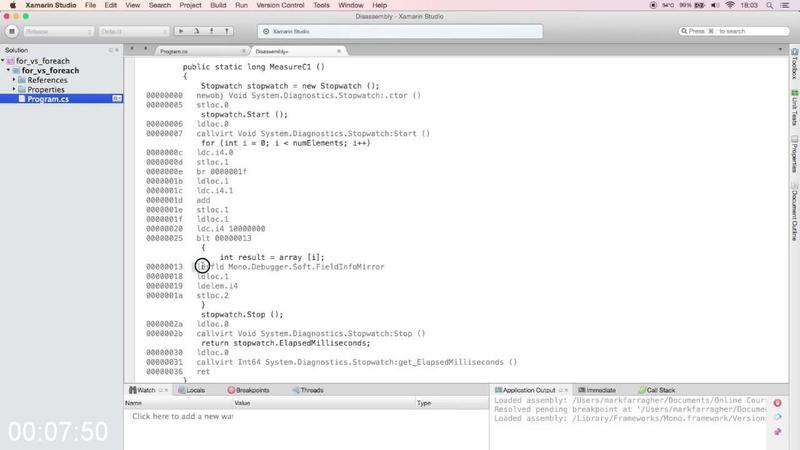The height and width of the screenshot is (450, 800).
Task: Select the for_vs_foreach project node
Action: [x=50, y=70]
